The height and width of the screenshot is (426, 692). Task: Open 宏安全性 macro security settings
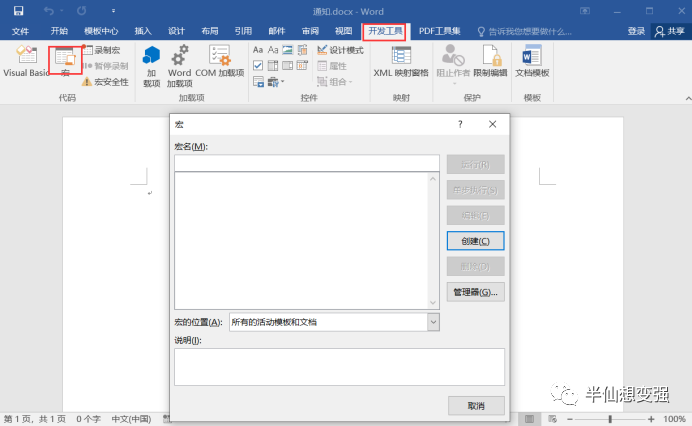(x=105, y=82)
